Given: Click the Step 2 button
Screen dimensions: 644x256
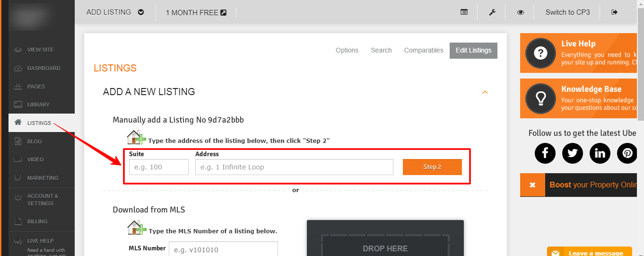Looking at the screenshot, I should pyautogui.click(x=432, y=167).
